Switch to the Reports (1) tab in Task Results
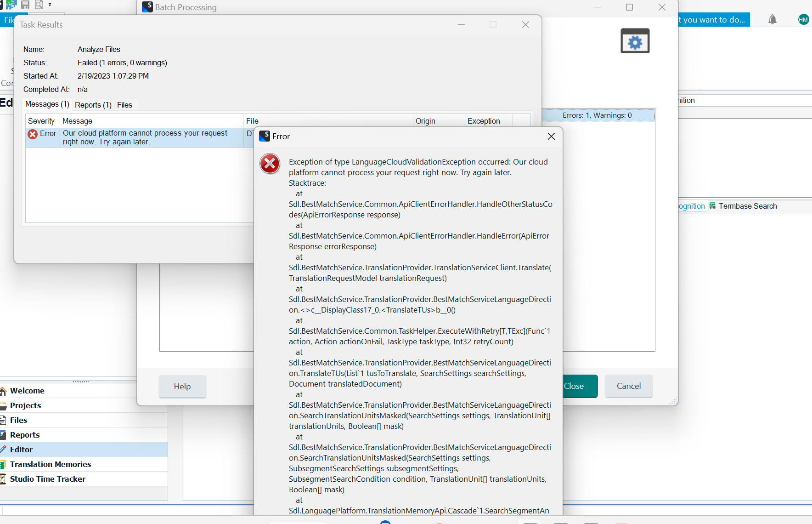 92,105
